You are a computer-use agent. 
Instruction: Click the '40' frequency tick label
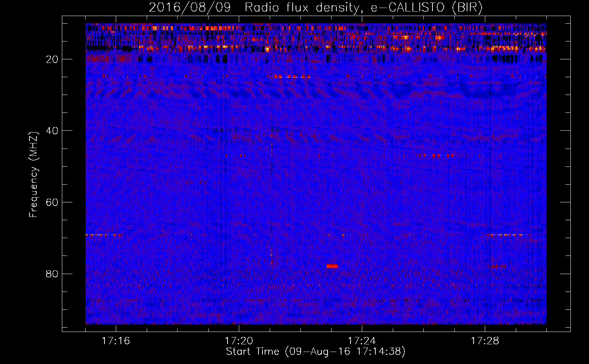pos(52,131)
